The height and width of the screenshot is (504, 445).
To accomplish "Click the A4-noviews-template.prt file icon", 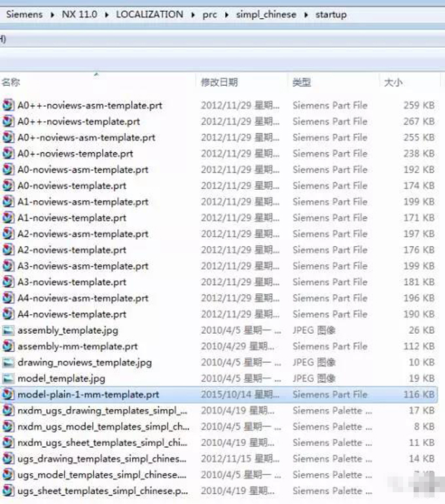I will (8, 314).
